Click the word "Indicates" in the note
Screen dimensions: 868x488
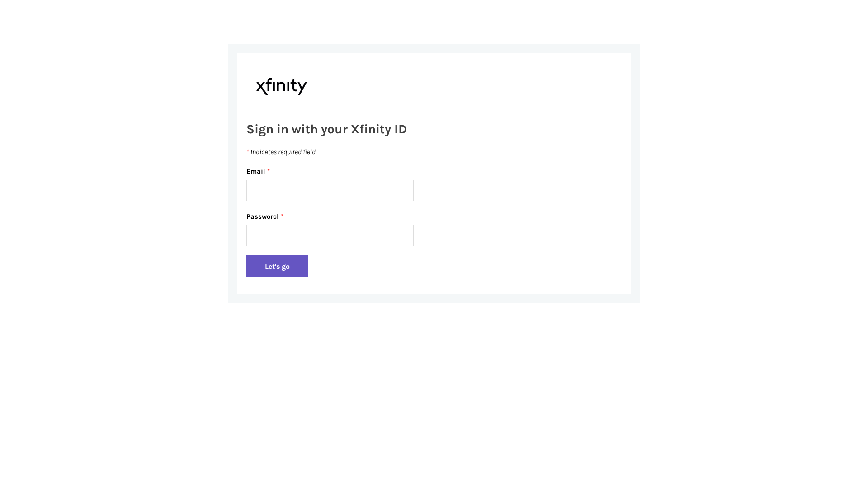(264, 152)
